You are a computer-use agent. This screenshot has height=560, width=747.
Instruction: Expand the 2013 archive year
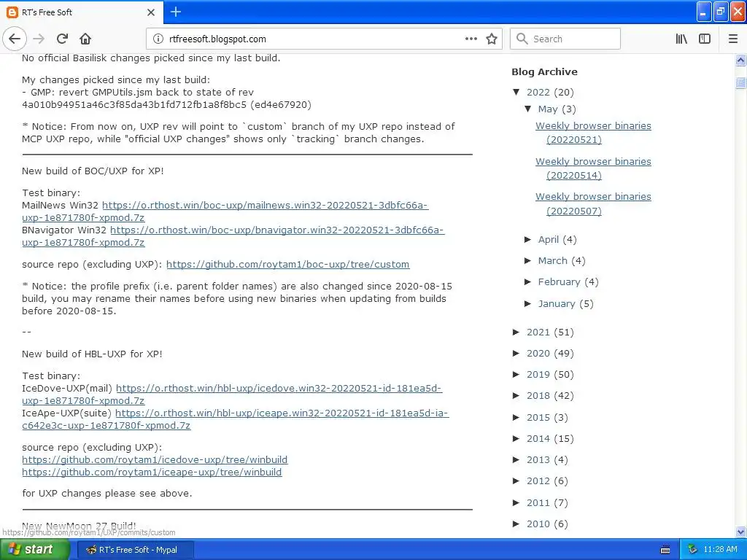coord(516,459)
